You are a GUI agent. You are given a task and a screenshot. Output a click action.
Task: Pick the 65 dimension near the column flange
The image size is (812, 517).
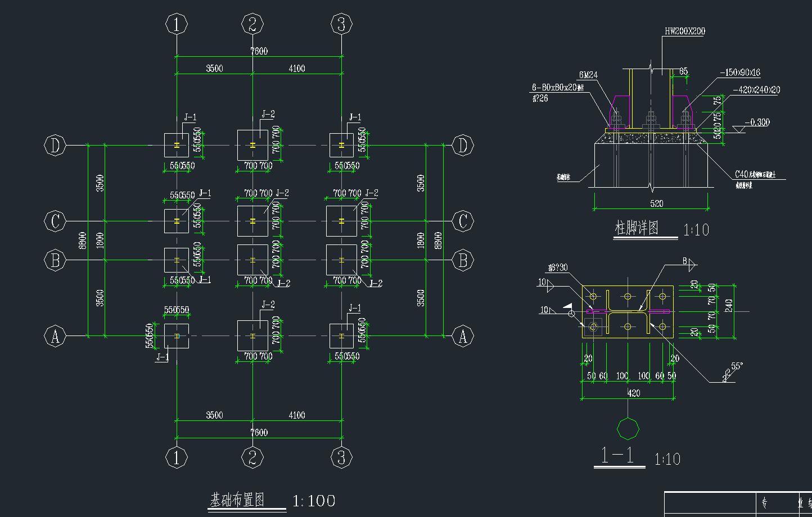pyautogui.click(x=683, y=71)
